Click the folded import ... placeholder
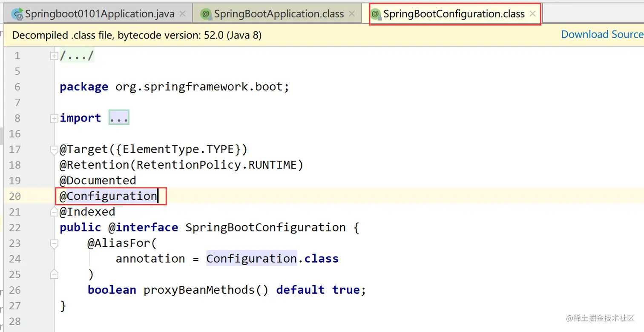 pyautogui.click(x=119, y=118)
